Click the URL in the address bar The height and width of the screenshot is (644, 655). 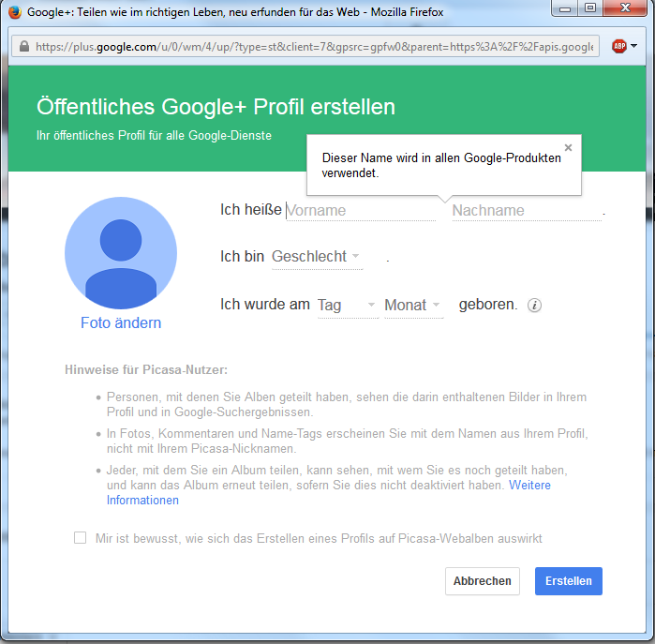[x=314, y=47]
